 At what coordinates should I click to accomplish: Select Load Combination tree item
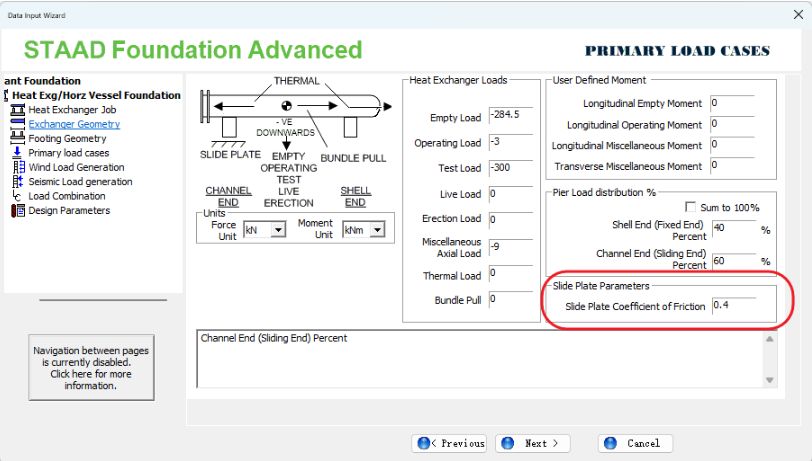pyautogui.click(x=67, y=196)
